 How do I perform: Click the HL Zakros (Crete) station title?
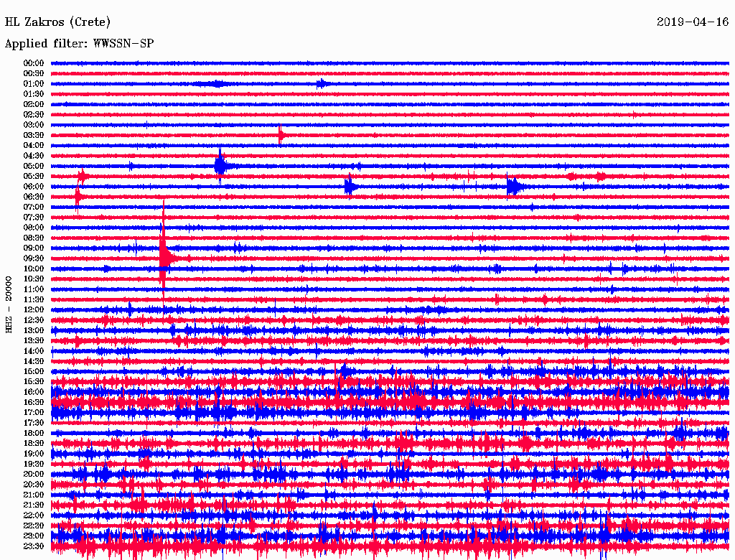tap(57, 22)
